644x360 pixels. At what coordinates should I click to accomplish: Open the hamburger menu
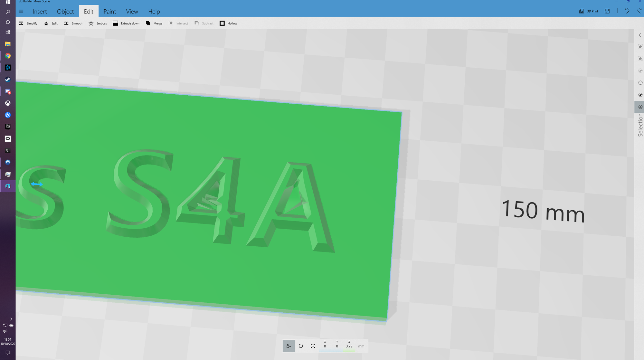(x=21, y=11)
